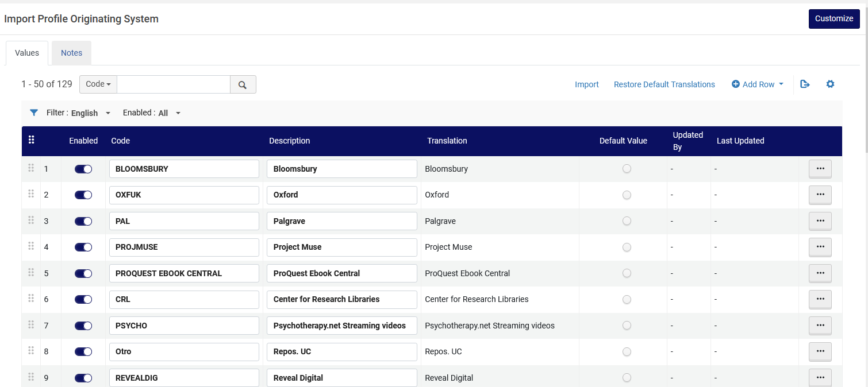868x387 pixels.
Task: Toggle the OXFUK enabled switch
Action: pos(83,195)
